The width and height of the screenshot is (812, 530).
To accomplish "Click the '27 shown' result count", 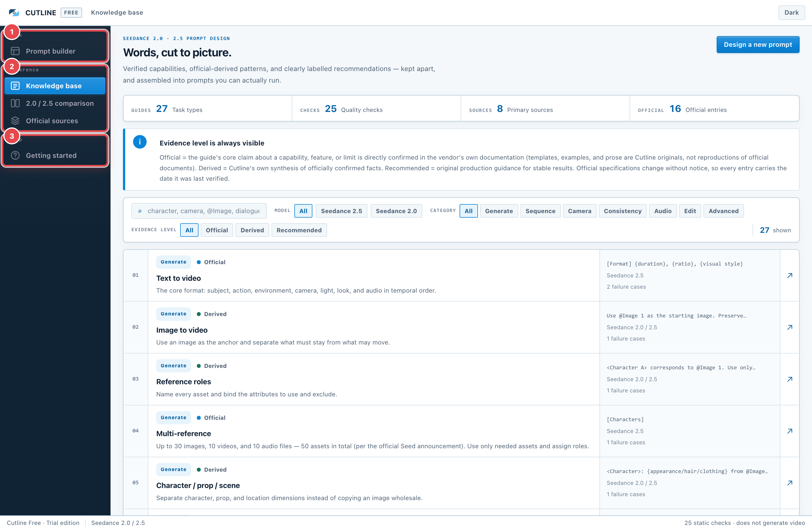I will (775, 230).
